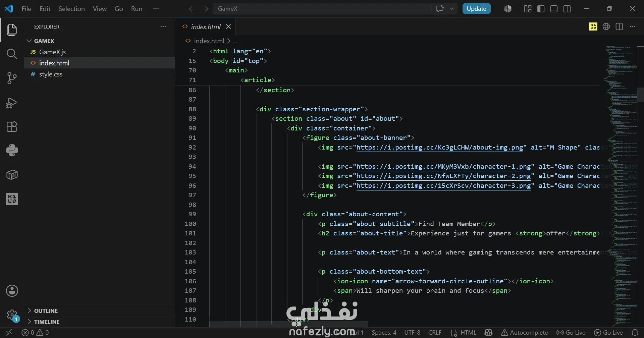The width and height of the screenshot is (644, 338).
Task: Open style.css file
Action: pyautogui.click(x=99, y=74)
